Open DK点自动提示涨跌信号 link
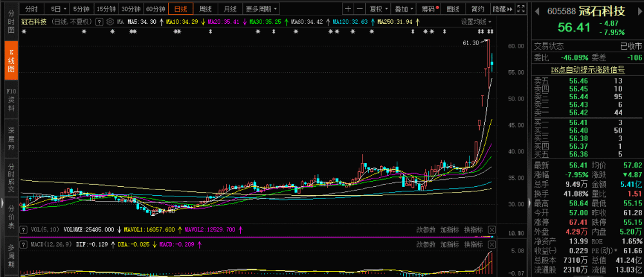 tap(588, 70)
